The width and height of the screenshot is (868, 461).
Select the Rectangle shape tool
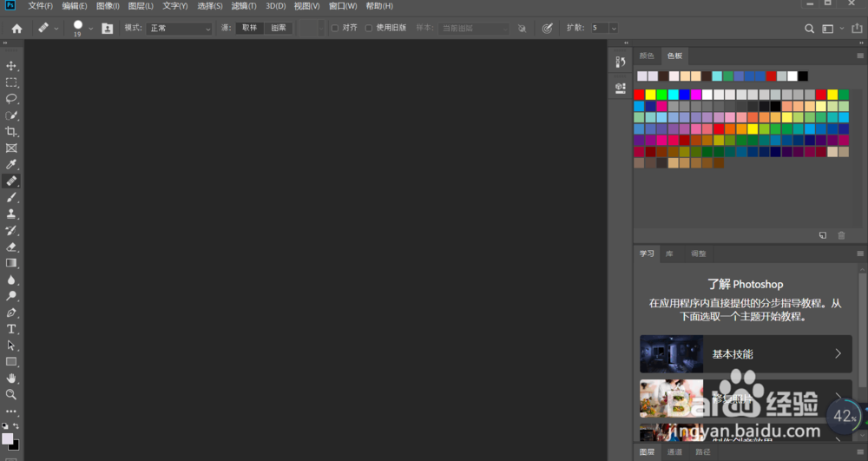point(11,362)
